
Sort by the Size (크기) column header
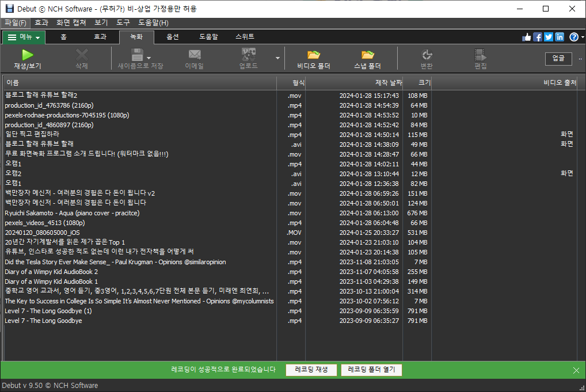(417, 82)
